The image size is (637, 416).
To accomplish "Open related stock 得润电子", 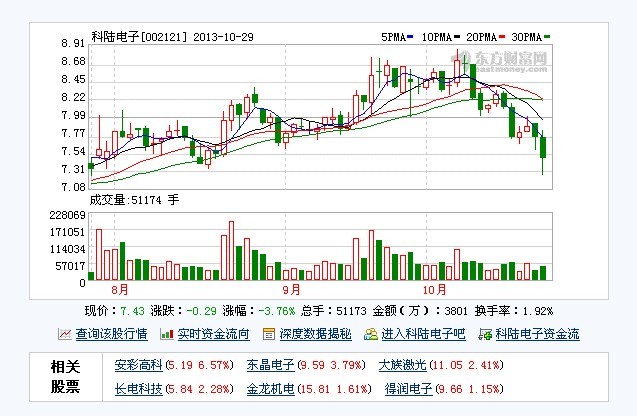I will [x=408, y=389].
